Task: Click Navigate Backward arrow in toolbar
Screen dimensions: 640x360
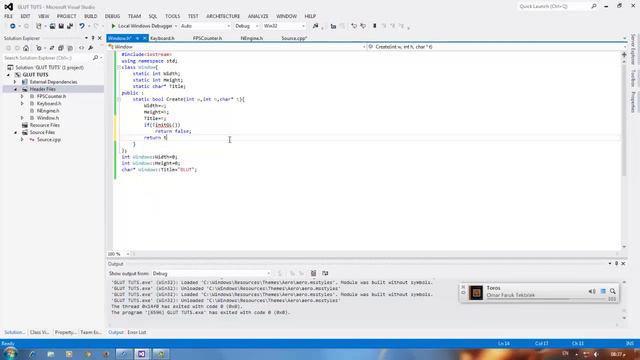Action: 12,26
